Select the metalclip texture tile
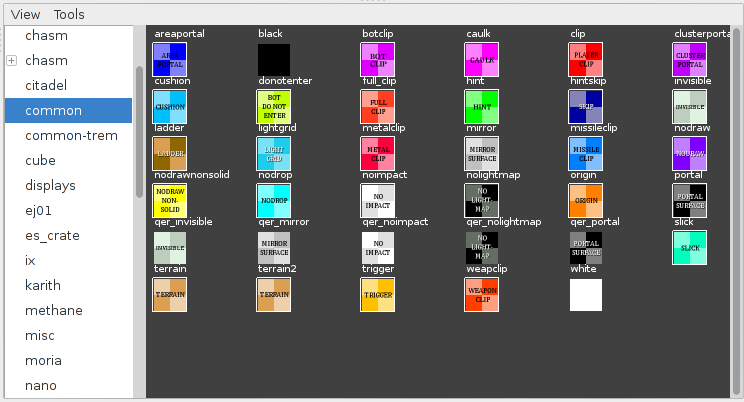This screenshot has width=744, height=402. point(378,153)
